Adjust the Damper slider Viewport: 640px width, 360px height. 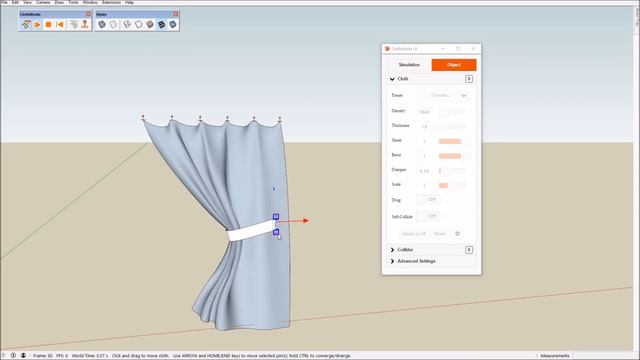tap(452, 171)
